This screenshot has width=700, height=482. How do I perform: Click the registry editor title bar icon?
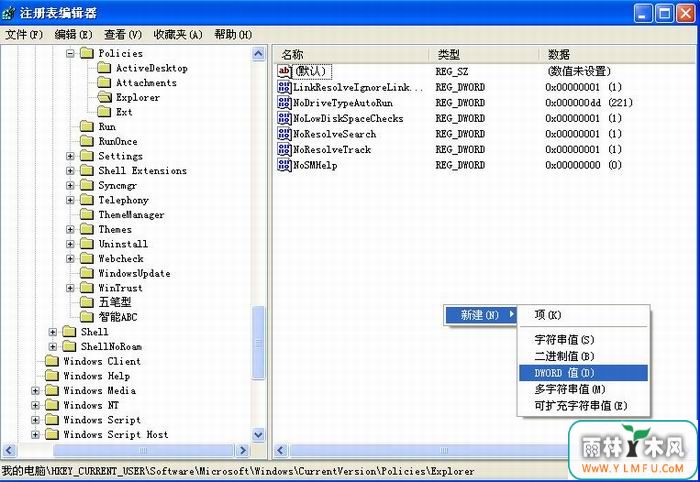8,13
